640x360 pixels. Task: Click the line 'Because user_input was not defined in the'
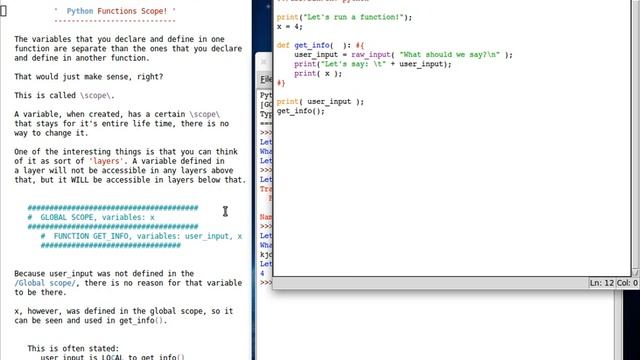pos(104,273)
